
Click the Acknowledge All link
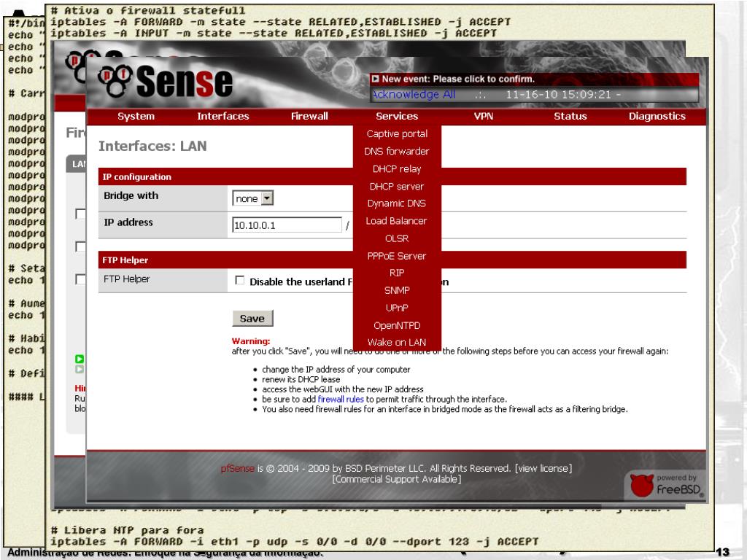pyautogui.click(x=414, y=94)
